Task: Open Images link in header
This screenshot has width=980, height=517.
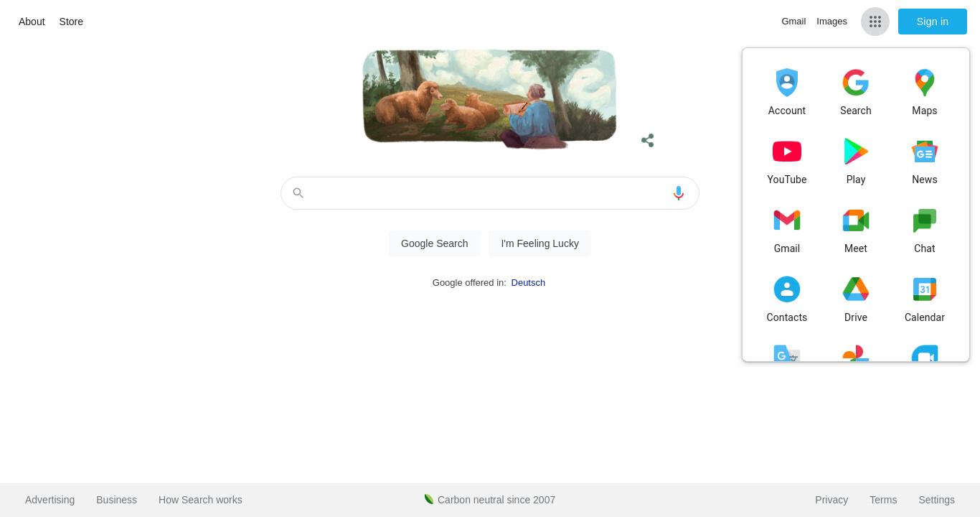Action: (831, 22)
